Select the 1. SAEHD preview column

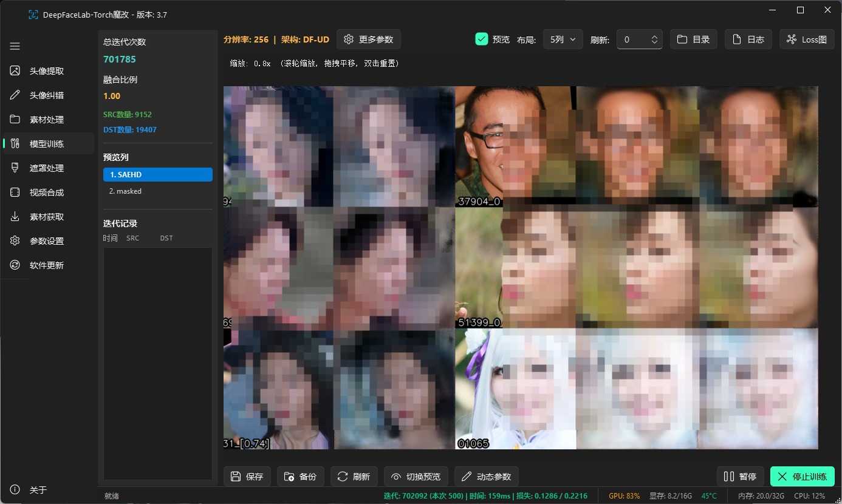157,175
